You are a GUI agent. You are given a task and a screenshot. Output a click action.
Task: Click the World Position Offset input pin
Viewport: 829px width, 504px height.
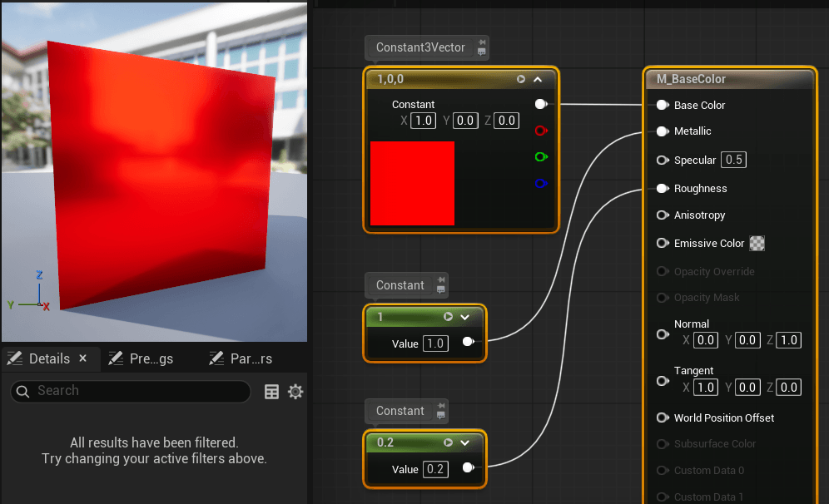click(x=662, y=418)
